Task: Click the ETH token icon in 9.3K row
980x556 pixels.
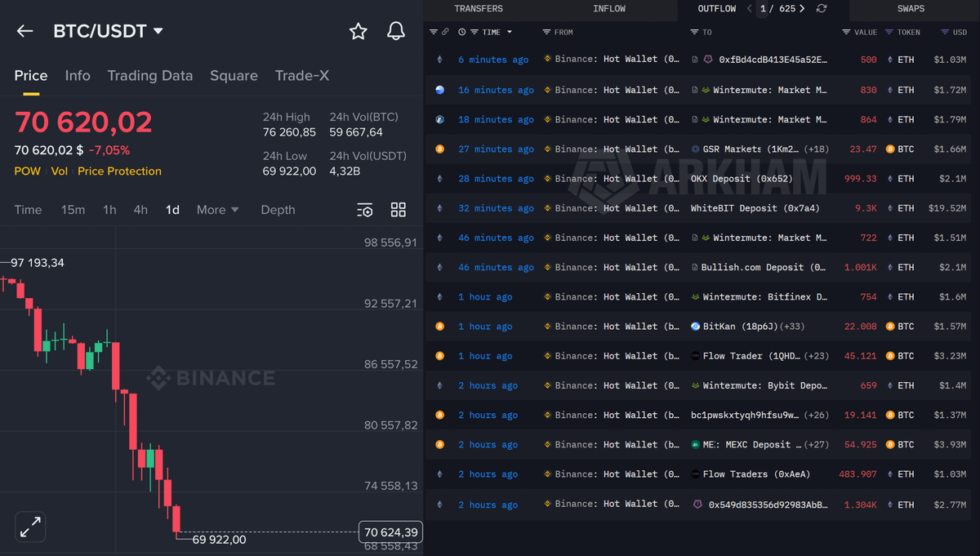Action: pyautogui.click(x=890, y=208)
